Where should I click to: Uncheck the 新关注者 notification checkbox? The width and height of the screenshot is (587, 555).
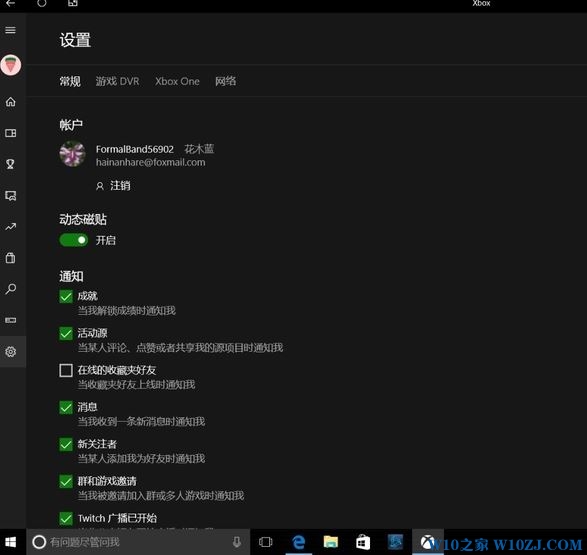pyautogui.click(x=66, y=445)
